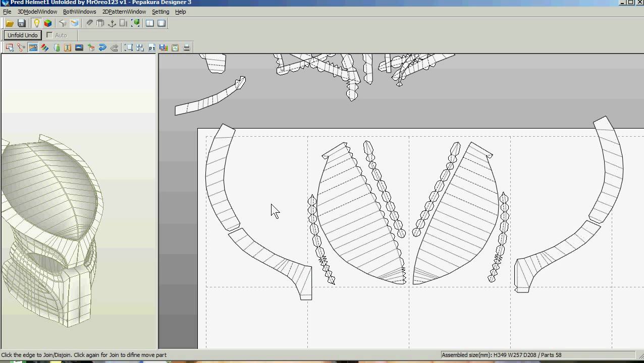Screen dimensions: 644x363
Task: Open the BothWindows menu
Action: pos(79,12)
